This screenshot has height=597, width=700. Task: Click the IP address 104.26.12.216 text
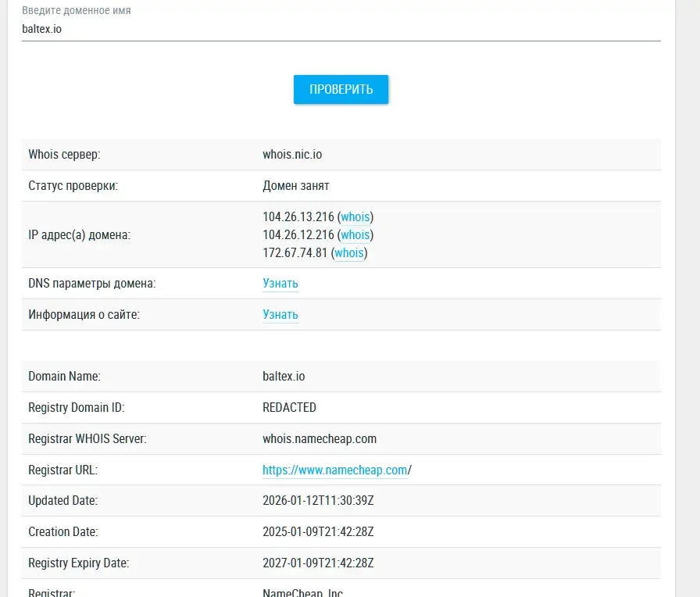pos(298,235)
